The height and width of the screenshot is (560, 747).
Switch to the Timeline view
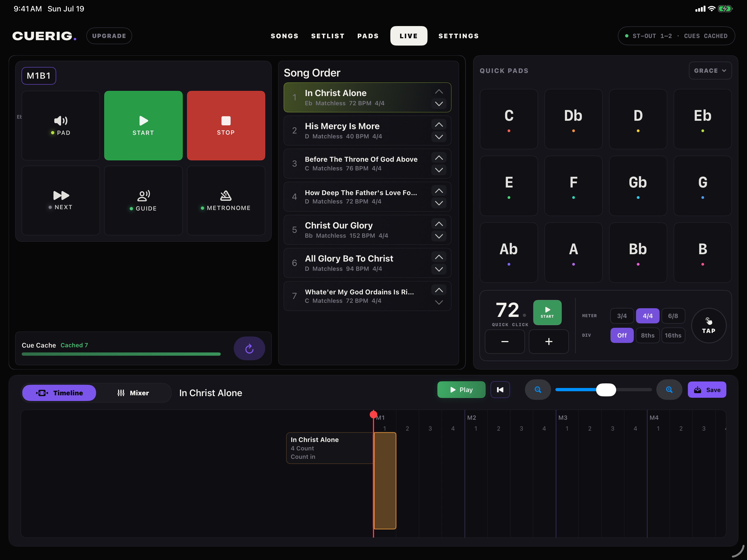[x=59, y=393]
